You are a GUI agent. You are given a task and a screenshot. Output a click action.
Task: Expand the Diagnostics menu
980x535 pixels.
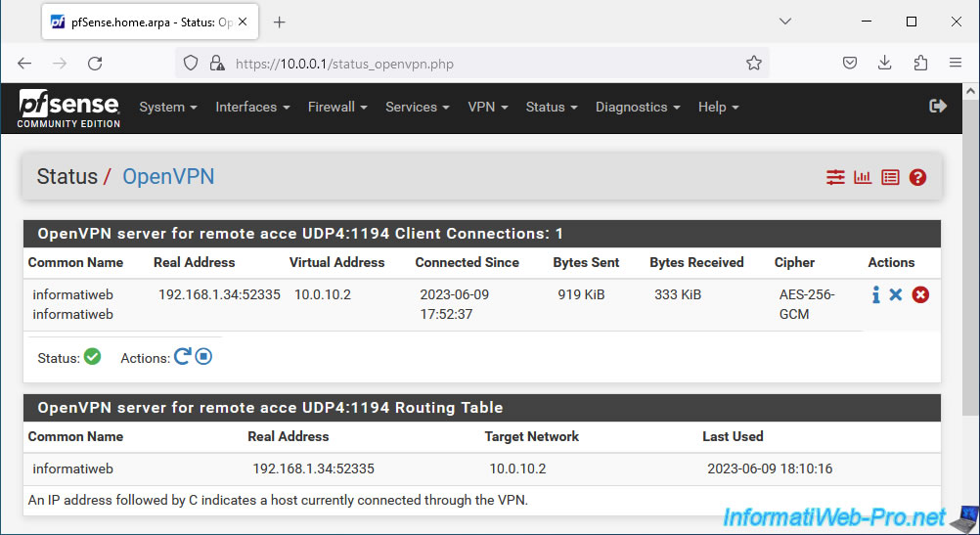tap(638, 107)
